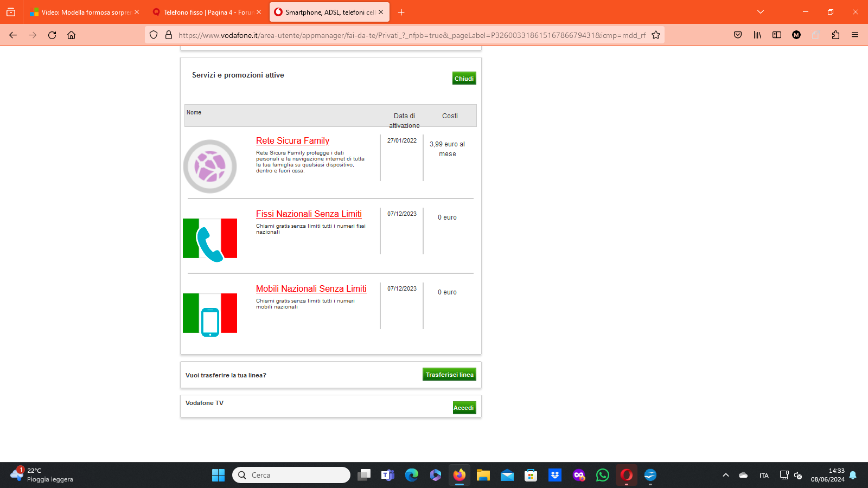Toggle the sidebar view icon
Viewport: 868px width, 488px height.
(777, 35)
